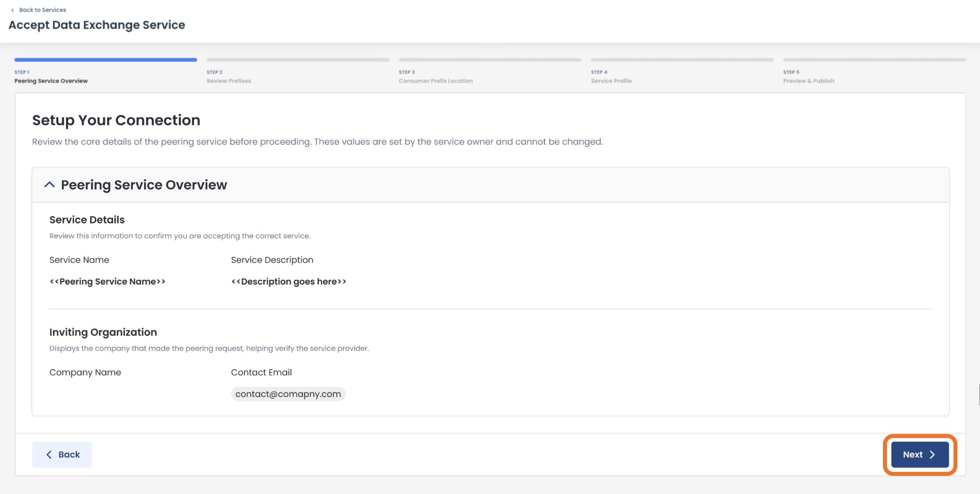This screenshot has width=980, height=494.
Task: Click the Back button
Action: click(x=62, y=454)
